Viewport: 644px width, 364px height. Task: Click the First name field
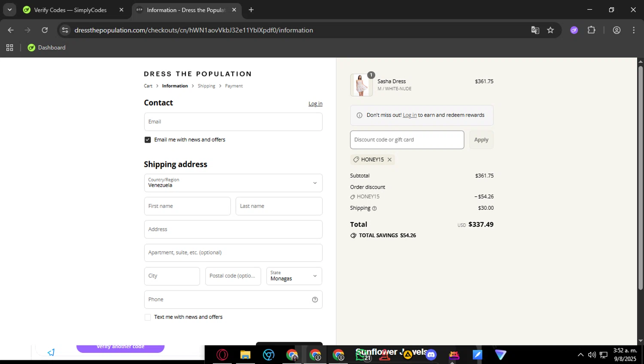187,206
